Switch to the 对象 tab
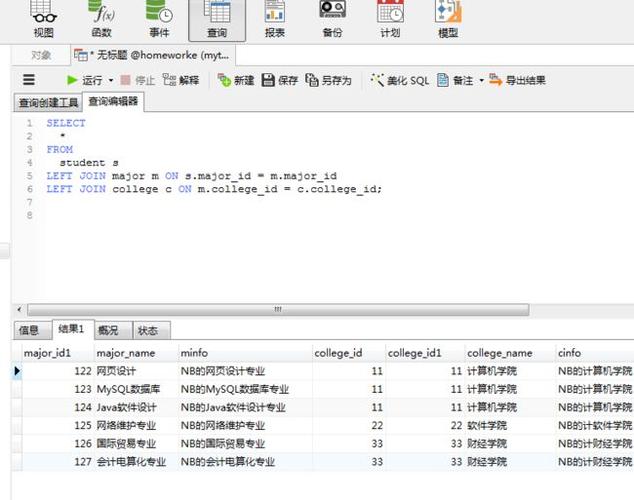The width and height of the screenshot is (634, 500). click(x=41, y=55)
